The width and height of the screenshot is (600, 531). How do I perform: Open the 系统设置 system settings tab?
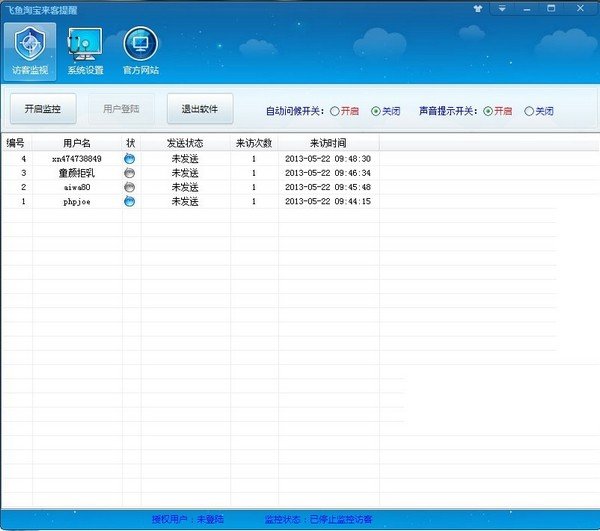[85, 52]
